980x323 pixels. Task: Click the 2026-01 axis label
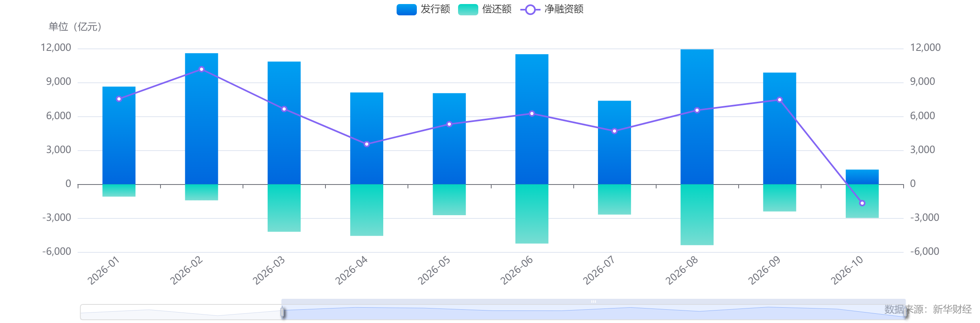tap(103, 271)
